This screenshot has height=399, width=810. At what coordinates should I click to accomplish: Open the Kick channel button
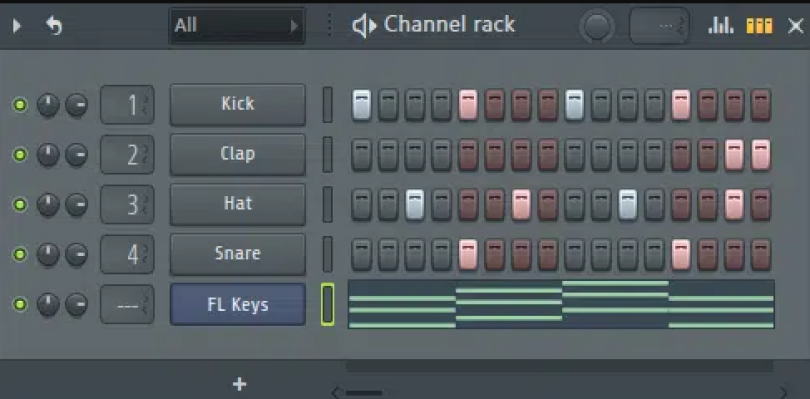(x=238, y=104)
